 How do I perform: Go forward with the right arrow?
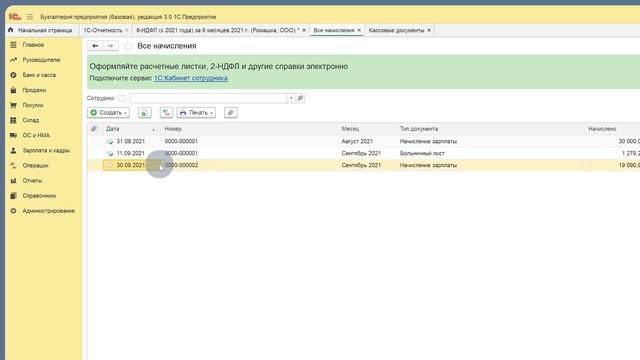point(110,46)
